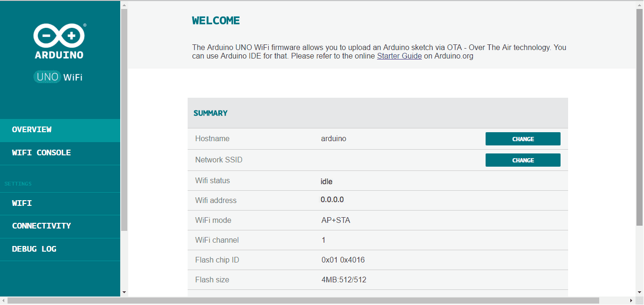Click the Welcome heading
The height and width of the screenshot is (305, 644).
point(216,21)
